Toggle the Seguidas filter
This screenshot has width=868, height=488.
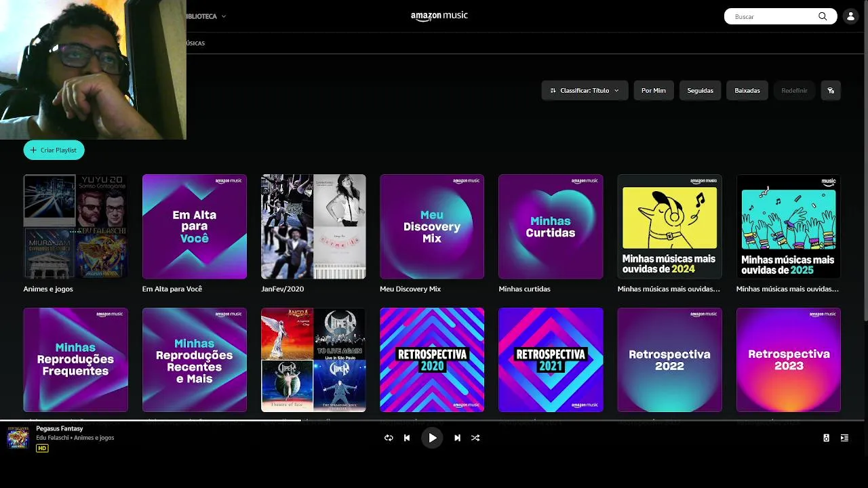coord(700,90)
